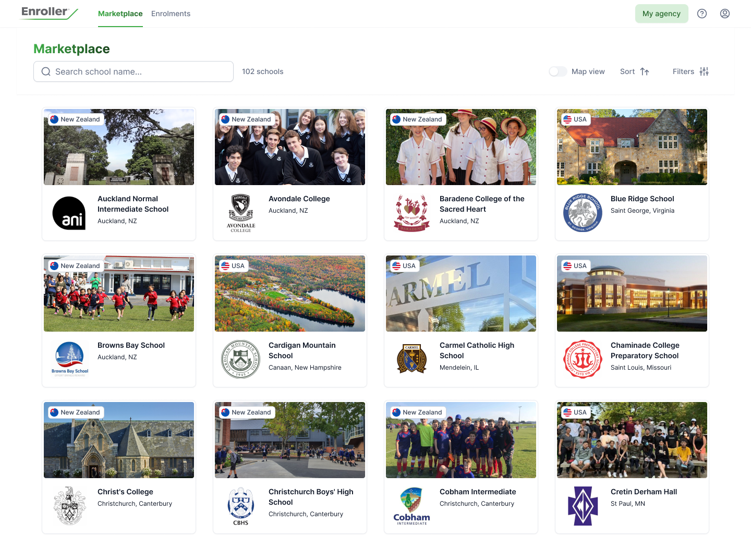This screenshot has height=560, width=751.
Task: Click the Sort arrows icon
Action: tap(645, 71)
